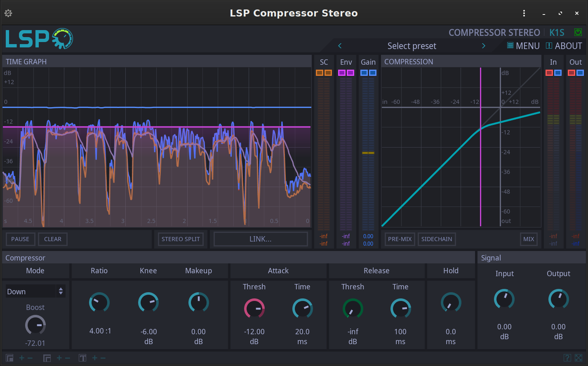Click the text font scaling T icon
The height and width of the screenshot is (366, 588).
coord(82,358)
